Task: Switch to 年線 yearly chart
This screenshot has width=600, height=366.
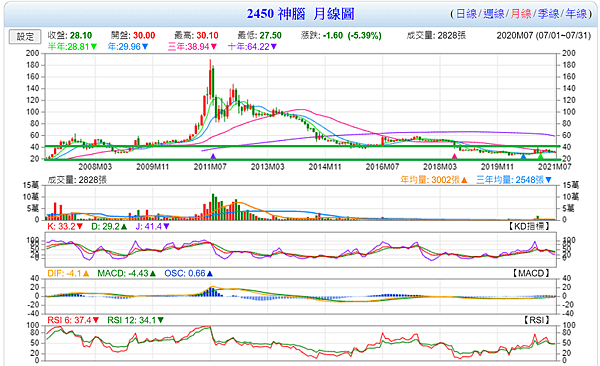Action: (x=576, y=14)
